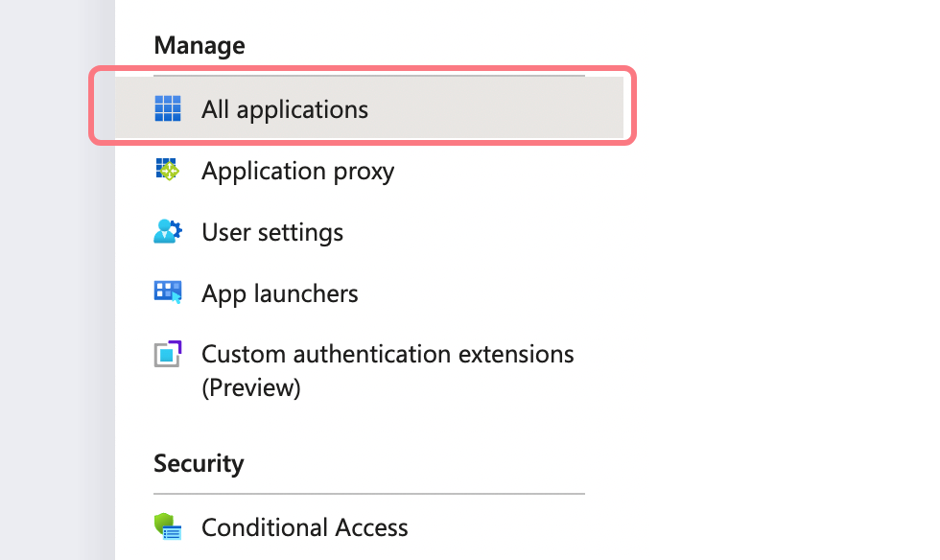Select the App launchers text label
Viewport: 940px width, 560px height.
(x=280, y=293)
